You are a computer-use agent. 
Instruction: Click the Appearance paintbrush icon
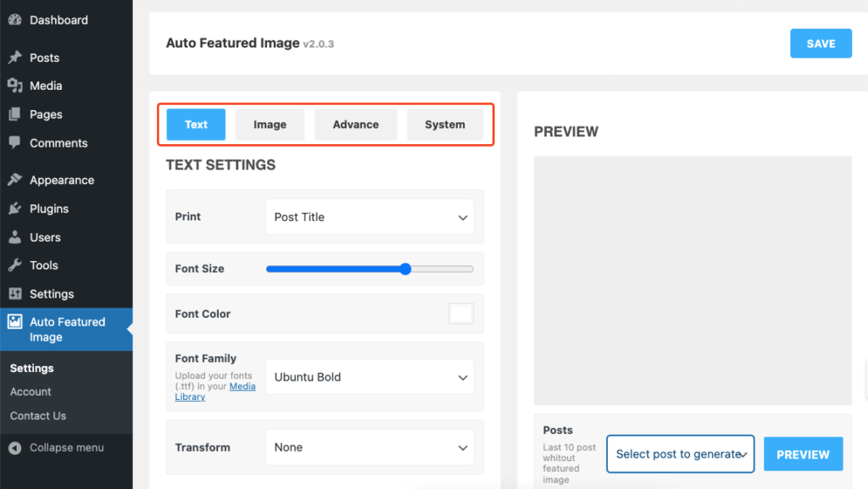point(15,180)
